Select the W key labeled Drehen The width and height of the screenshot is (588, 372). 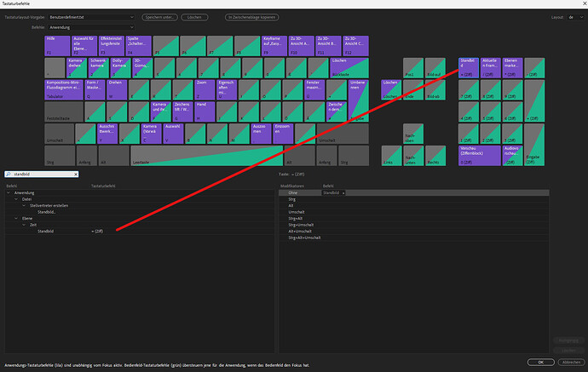pyautogui.click(x=117, y=90)
